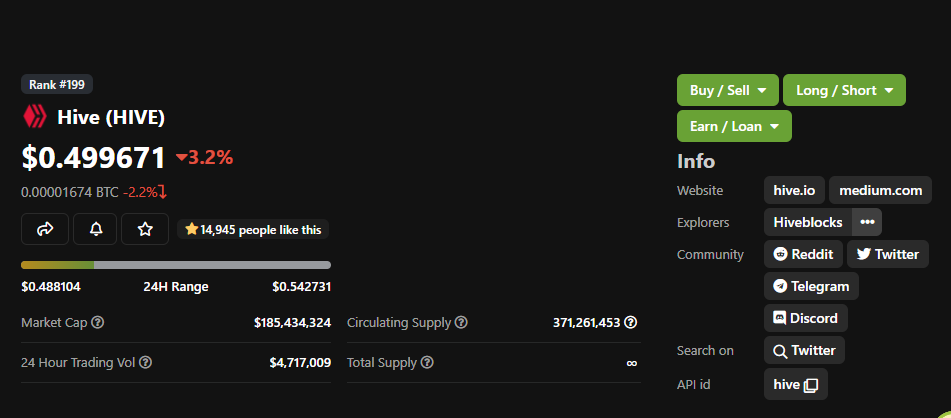
Task: Expand the Buy / Sell dropdown
Action: pos(728,90)
